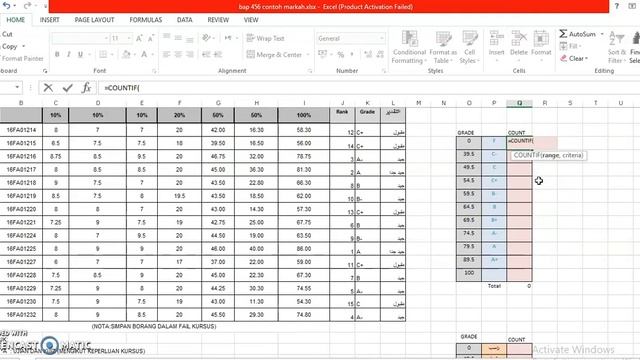Click the Insert Function fx icon
This screenshot has width=640, height=360.
86,87
